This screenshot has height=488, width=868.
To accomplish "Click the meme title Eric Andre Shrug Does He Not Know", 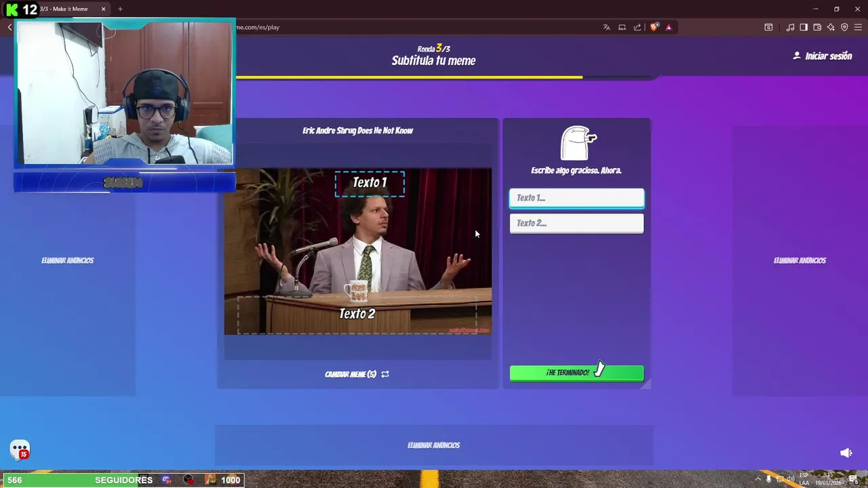I will 357,131.
